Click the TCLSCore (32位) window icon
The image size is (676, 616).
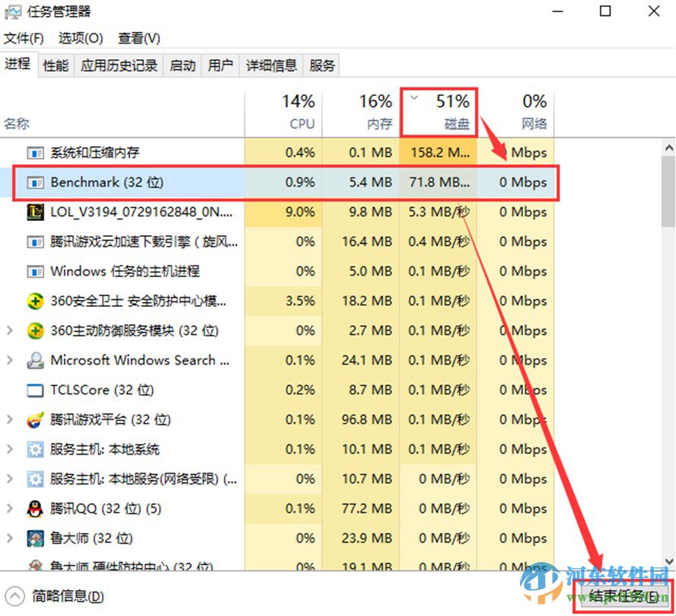click(36, 390)
